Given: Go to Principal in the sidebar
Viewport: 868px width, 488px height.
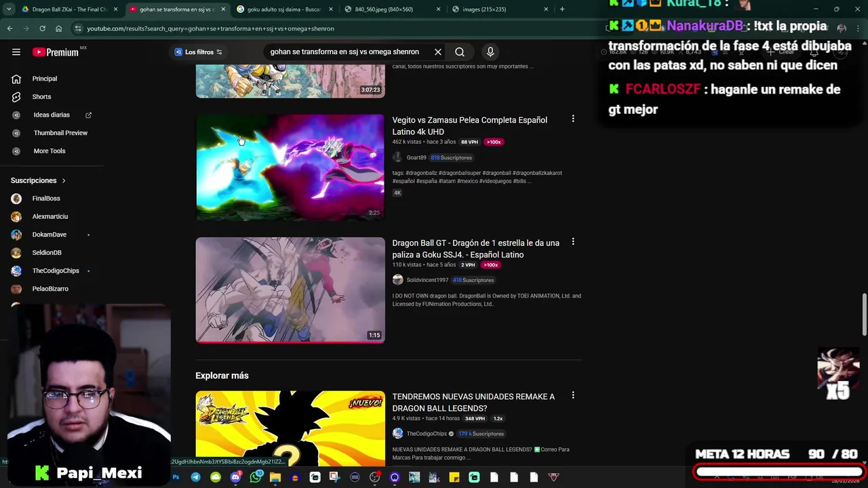Looking at the screenshot, I should 45,79.
